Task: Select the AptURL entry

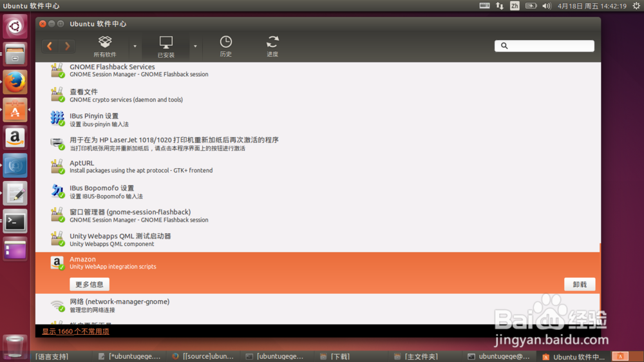Action: [318, 166]
